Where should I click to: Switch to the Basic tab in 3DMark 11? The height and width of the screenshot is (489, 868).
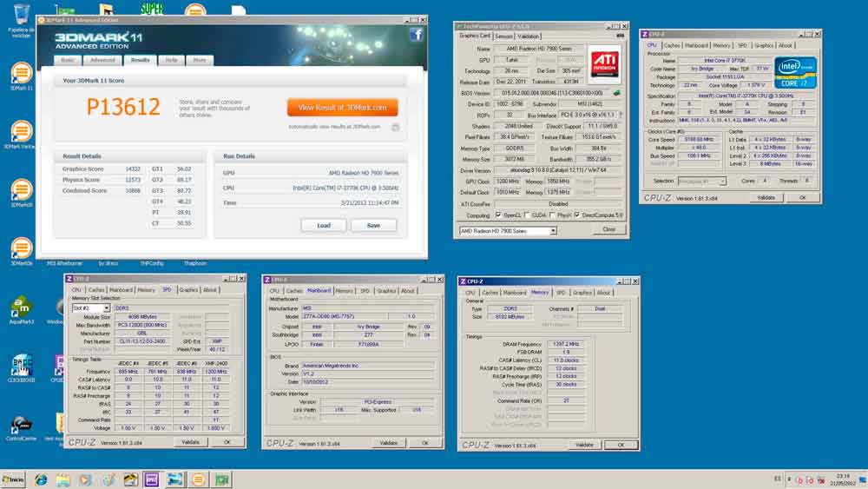(68, 60)
